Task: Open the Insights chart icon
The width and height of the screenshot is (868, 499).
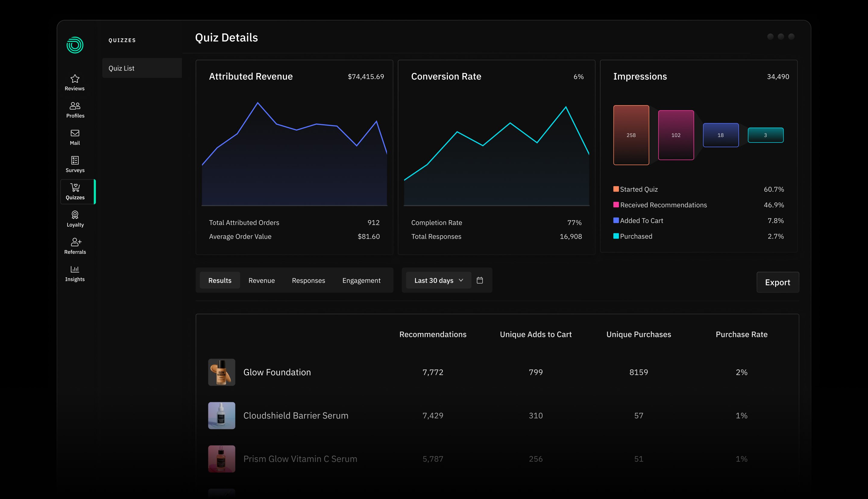Action: 75,269
